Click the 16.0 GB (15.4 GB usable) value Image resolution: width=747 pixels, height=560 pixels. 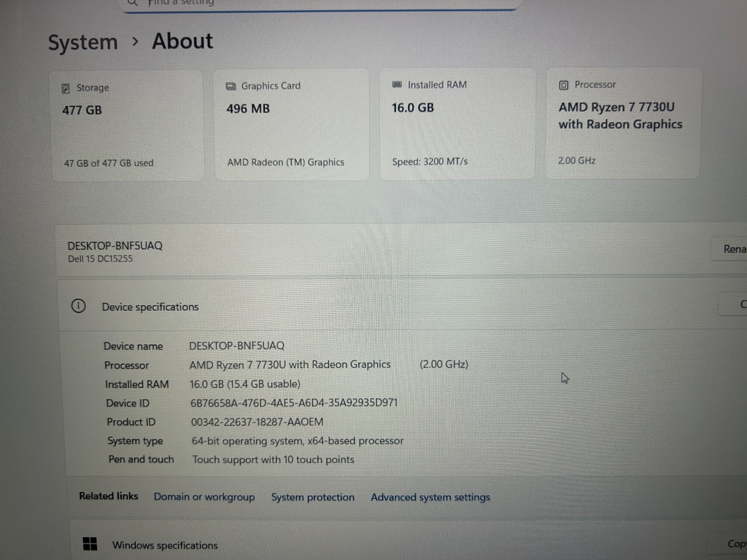point(245,384)
